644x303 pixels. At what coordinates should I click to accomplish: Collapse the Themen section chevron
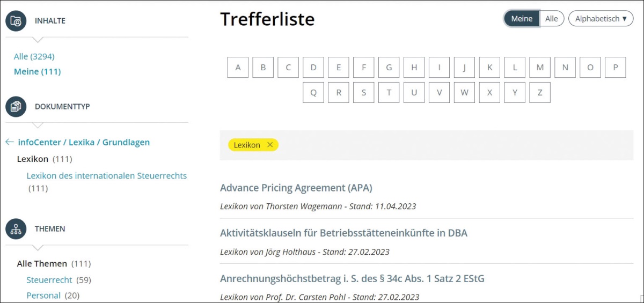[37, 247]
